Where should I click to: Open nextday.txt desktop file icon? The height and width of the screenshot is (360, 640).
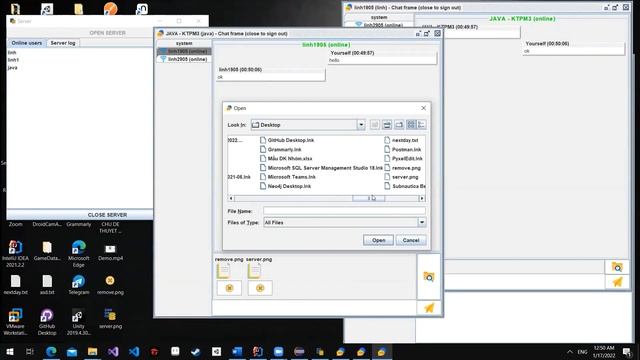tap(15, 284)
